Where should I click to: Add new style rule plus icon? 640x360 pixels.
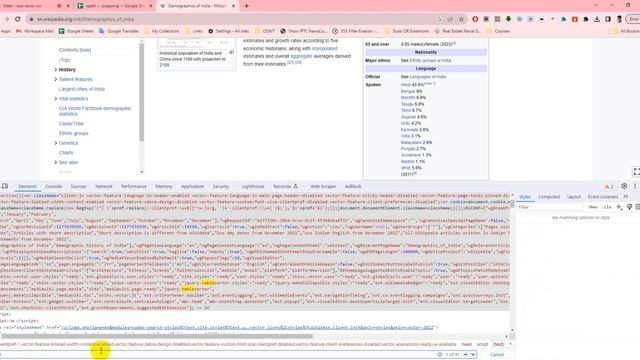pos(619,207)
